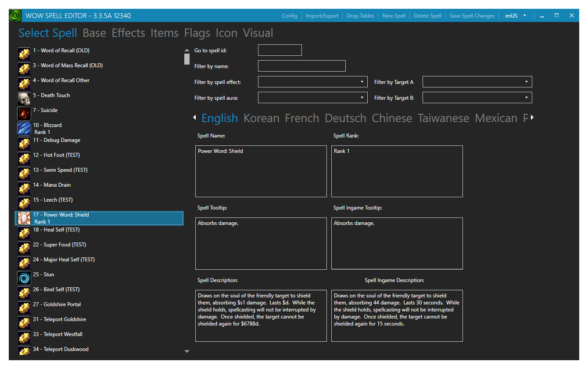This screenshot has height=369, width=588.
Task: Click the Go to spell id input field
Action: [280, 50]
